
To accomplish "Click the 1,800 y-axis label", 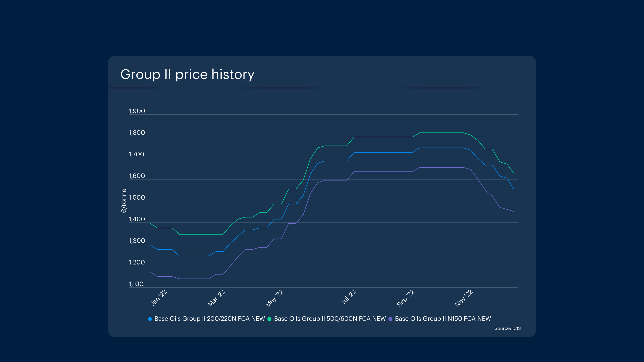I will click(137, 133).
